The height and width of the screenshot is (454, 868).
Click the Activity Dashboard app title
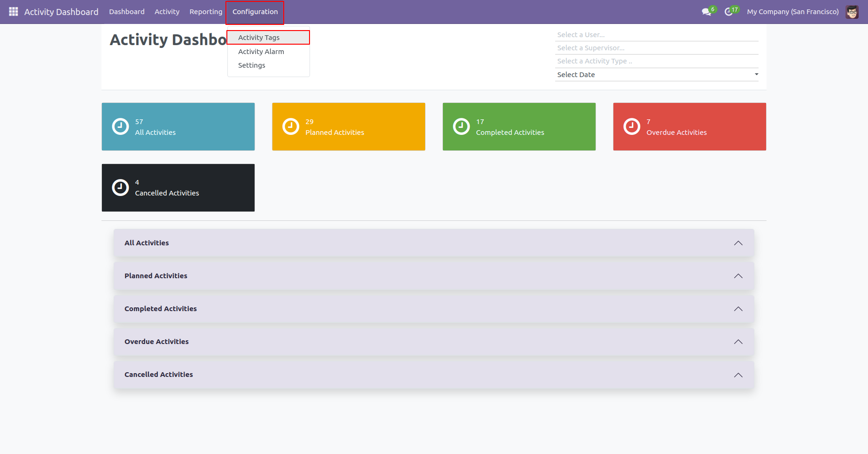61,12
